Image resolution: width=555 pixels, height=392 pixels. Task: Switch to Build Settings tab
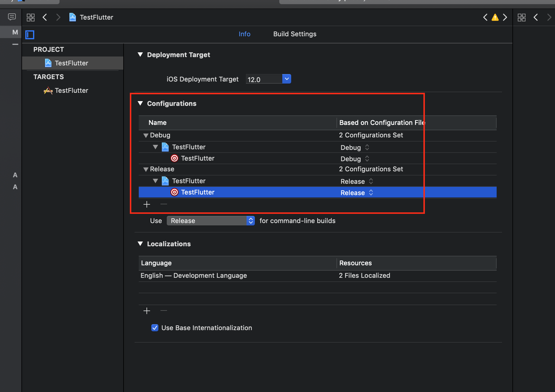[x=295, y=34]
